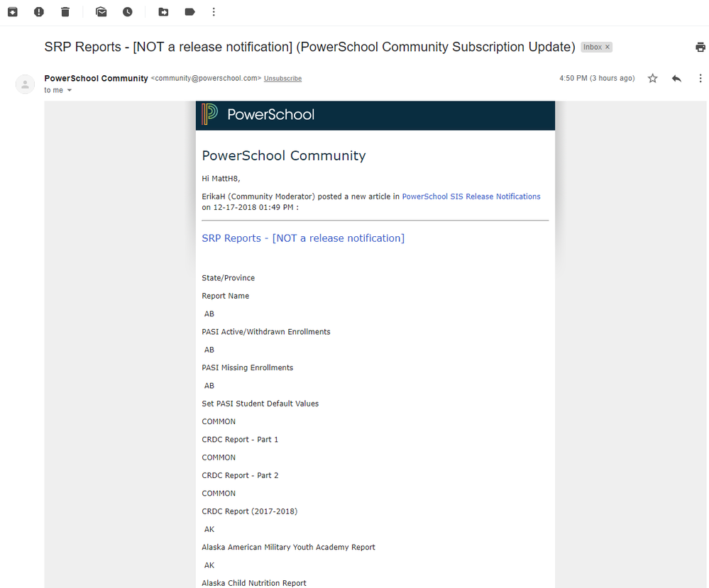709x588 pixels.
Task: Click 'CRDC Report - Part 1'
Action: (x=240, y=440)
